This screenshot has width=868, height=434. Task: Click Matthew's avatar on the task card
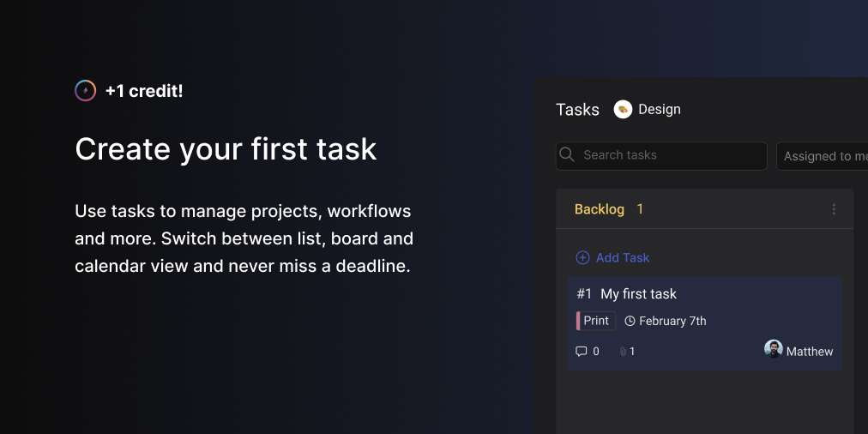click(x=774, y=350)
